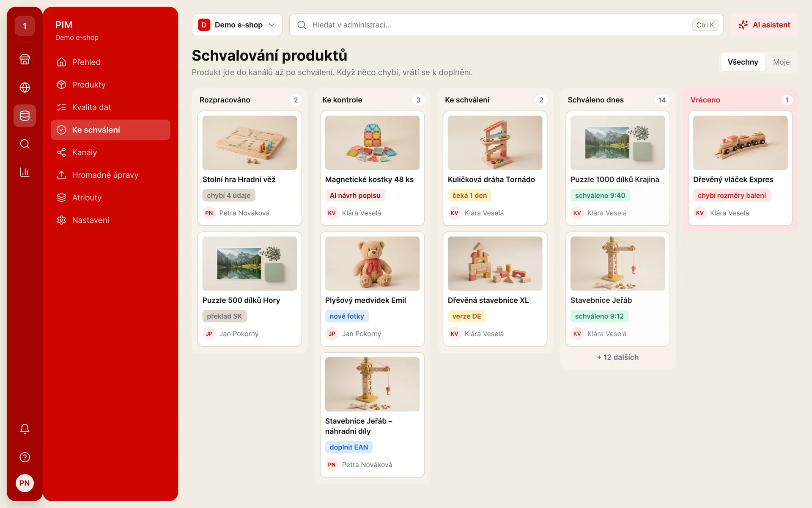Open Produkty in the sidebar menu
812x508 pixels.
(x=110, y=85)
